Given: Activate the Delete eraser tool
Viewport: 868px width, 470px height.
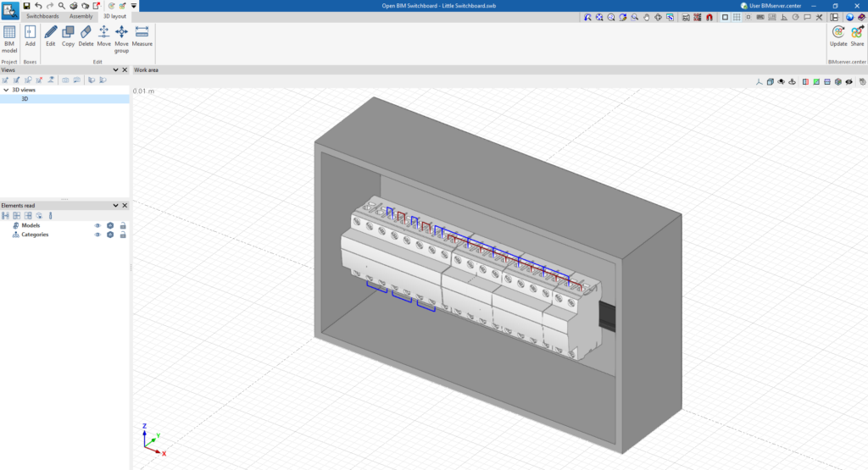Looking at the screenshot, I should 86,36.
